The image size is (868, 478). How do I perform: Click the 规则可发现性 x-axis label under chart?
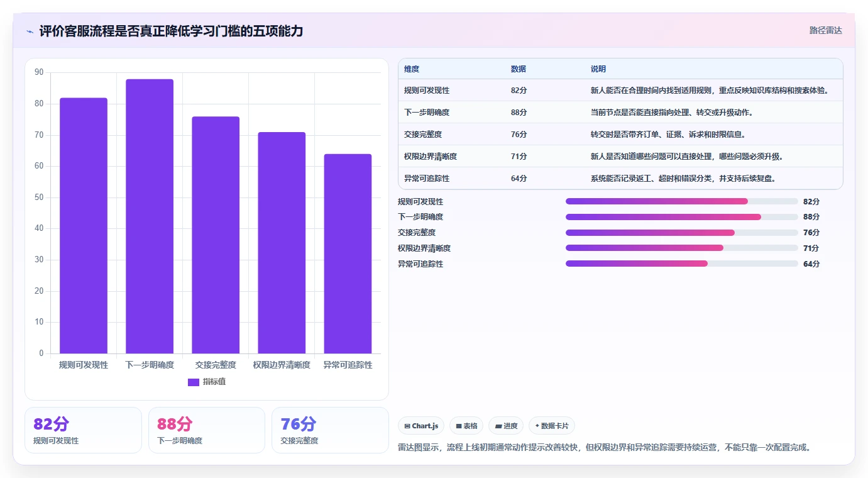[x=84, y=365]
